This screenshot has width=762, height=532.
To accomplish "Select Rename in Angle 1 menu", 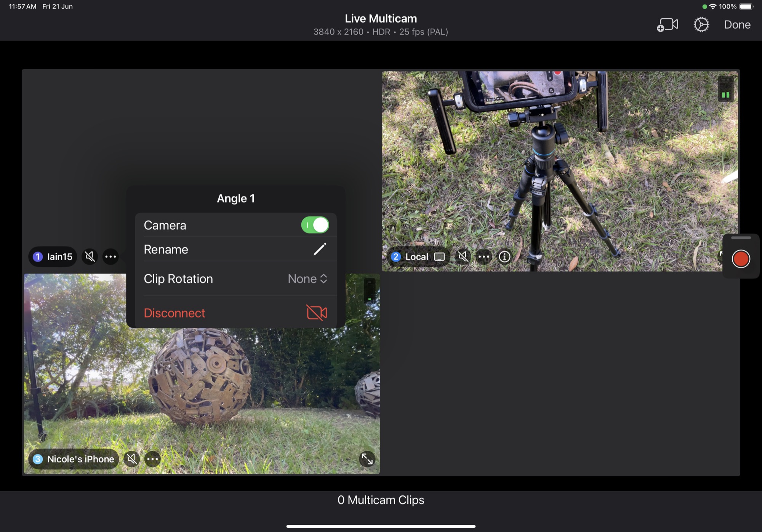I will [236, 249].
